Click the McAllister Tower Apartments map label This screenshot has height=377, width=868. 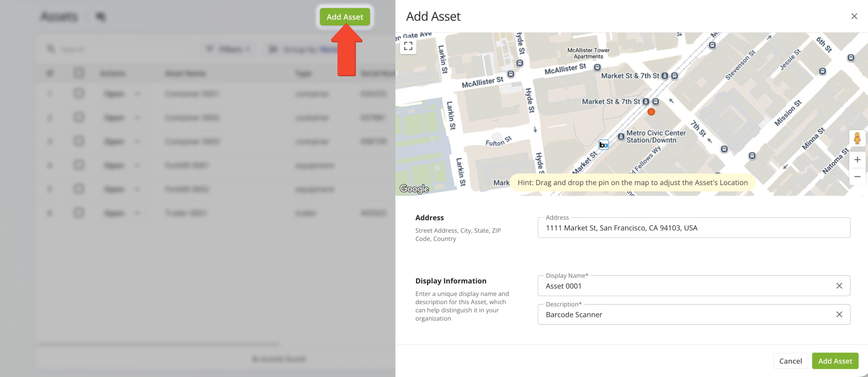(x=588, y=53)
